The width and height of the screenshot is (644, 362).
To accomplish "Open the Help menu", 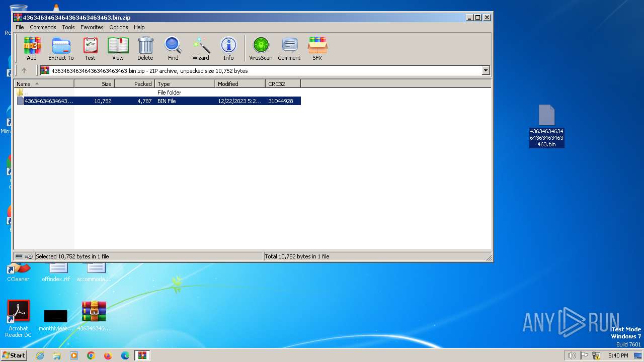I will tap(139, 27).
